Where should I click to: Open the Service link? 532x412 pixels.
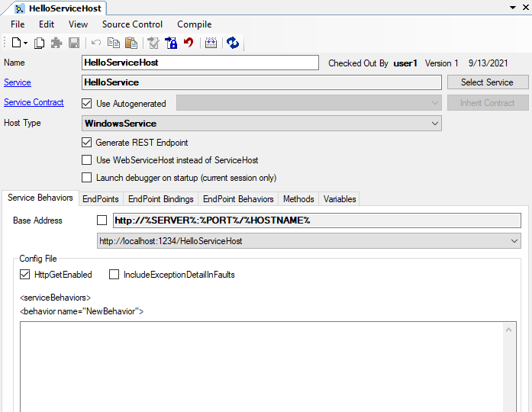[x=18, y=82]
